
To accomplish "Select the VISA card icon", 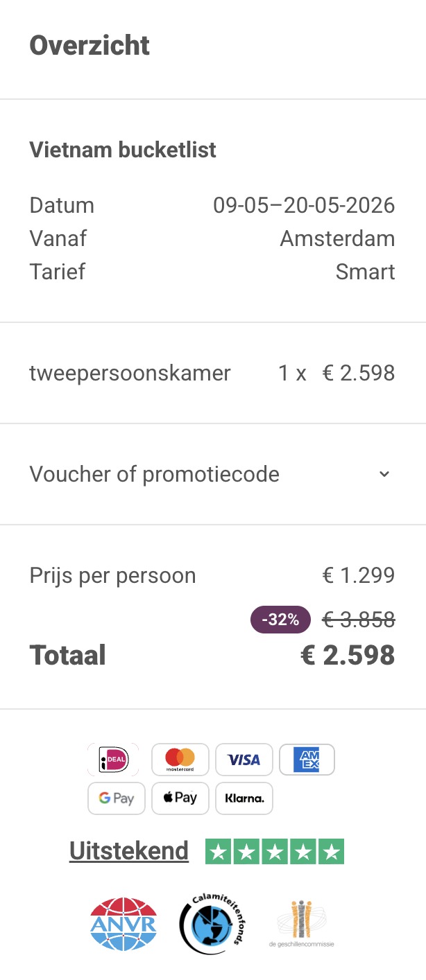I will (x=244, y=760).
